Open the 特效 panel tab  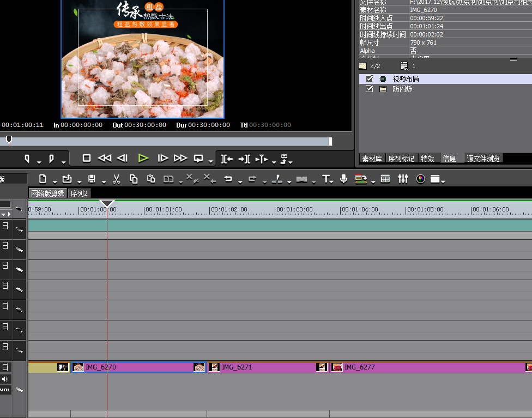[428, 159]
